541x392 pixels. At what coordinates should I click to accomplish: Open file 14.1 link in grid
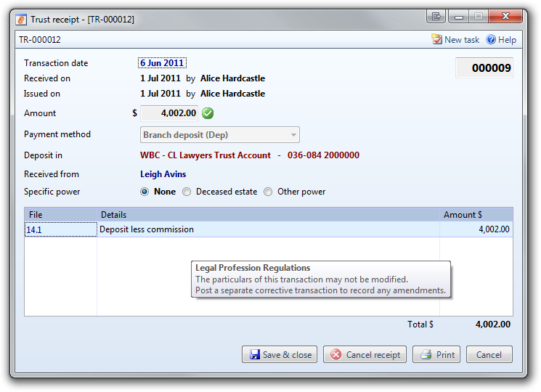click(x=34, y=229)
